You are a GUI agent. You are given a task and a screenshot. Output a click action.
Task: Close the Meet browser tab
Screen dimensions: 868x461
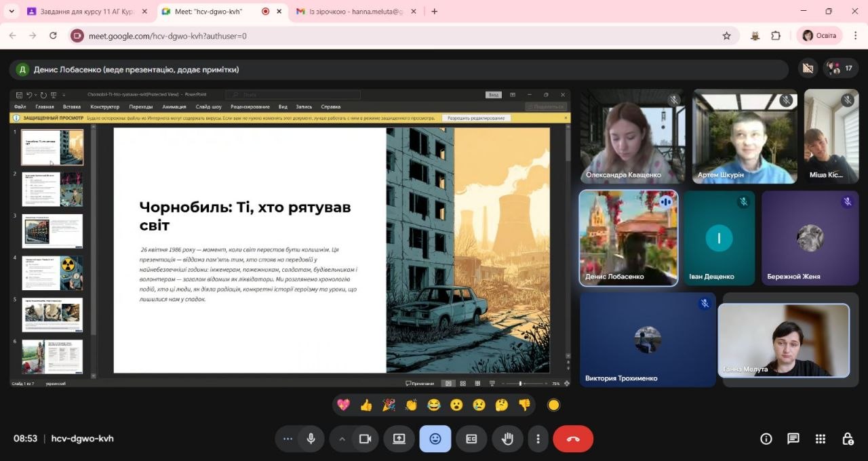point(279,12)
